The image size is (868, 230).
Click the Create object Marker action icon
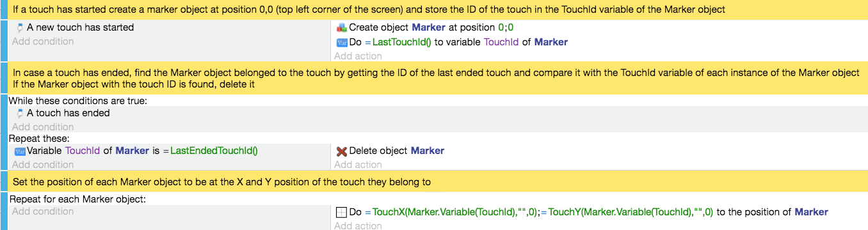coord(341,28)
